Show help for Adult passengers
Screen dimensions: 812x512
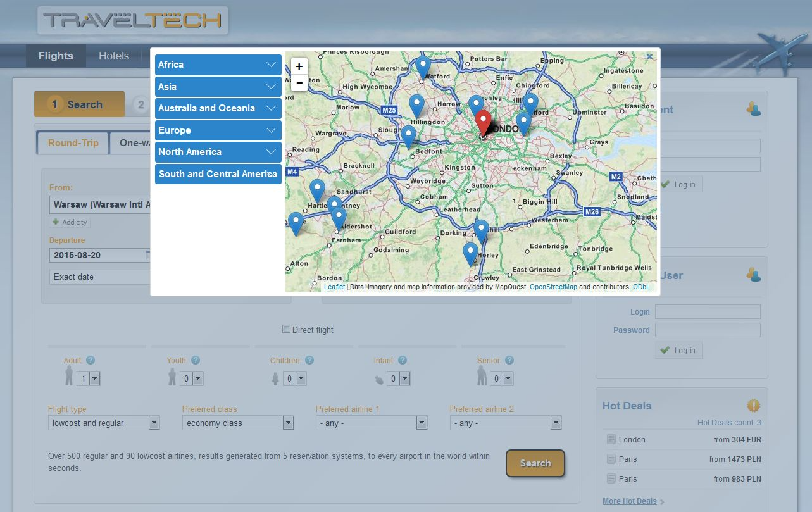pos(91,360)
